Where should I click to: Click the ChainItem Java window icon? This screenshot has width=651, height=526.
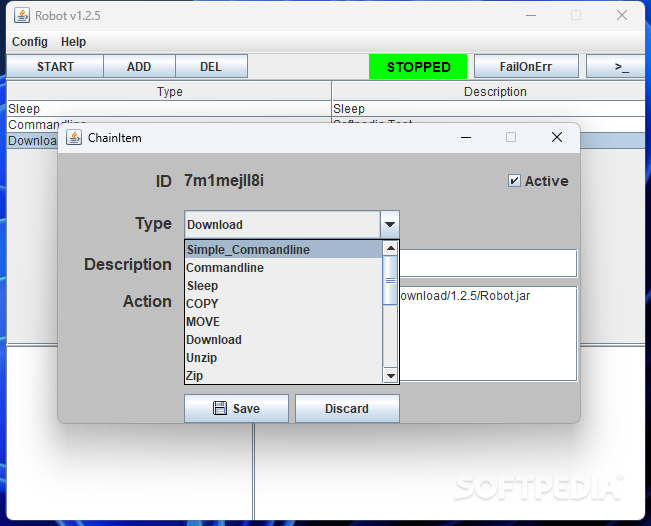click(x=74, y=137)
